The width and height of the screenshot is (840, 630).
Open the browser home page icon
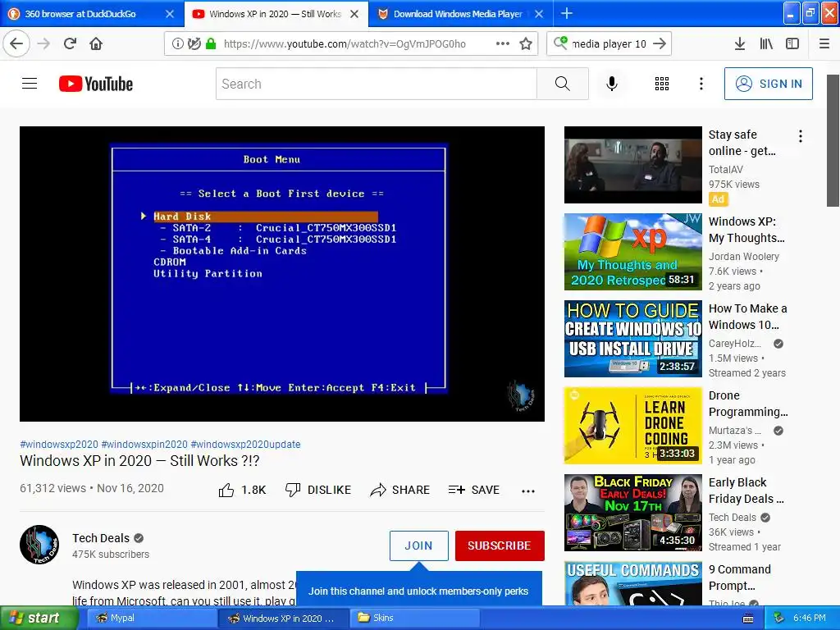point(96,43)
